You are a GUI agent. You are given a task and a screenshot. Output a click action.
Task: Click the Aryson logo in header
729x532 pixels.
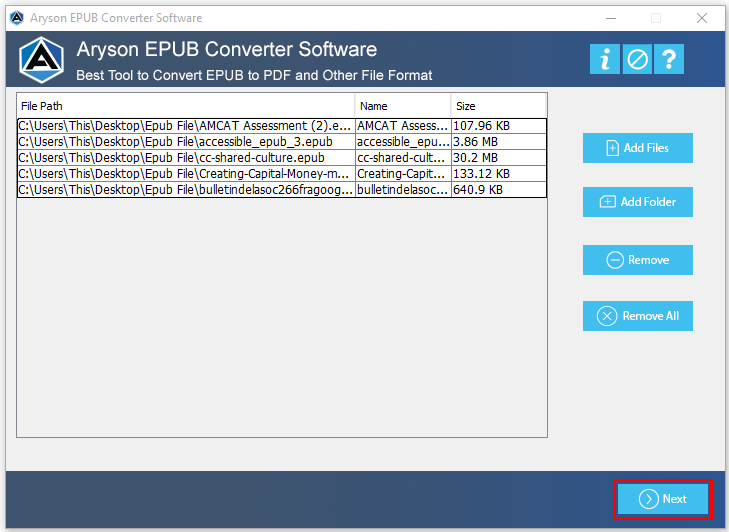click(41, 60)
